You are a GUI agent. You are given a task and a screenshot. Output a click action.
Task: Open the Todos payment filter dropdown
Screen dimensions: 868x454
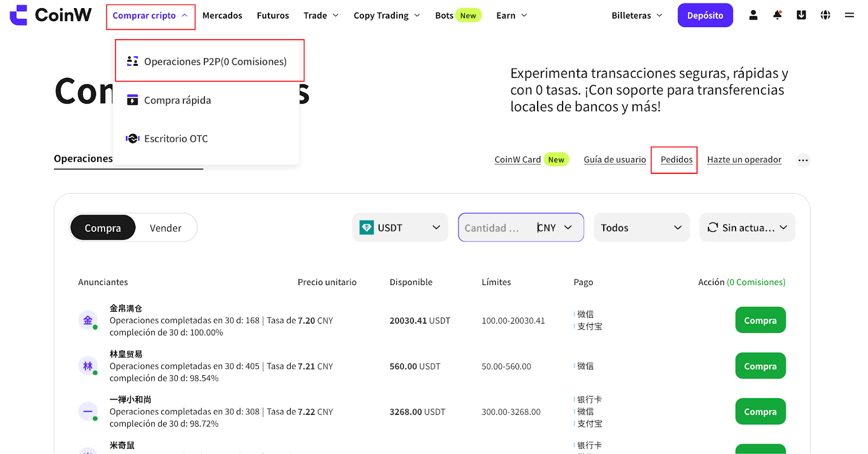pyautogui.click(x=641, y=228)
